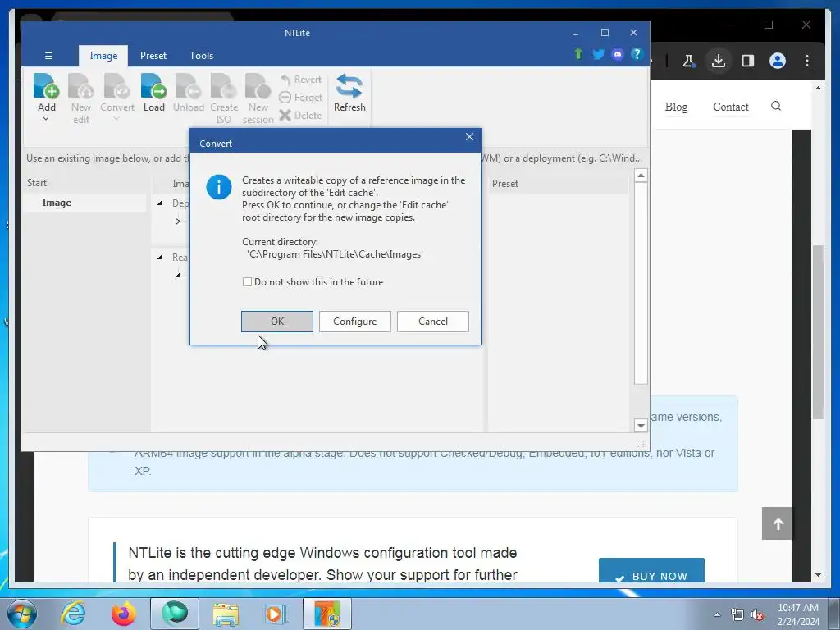This screenshot has width=840, height=630.
Task: Check 'Do not show this in the future'
Action: click(x=247, y=282)
